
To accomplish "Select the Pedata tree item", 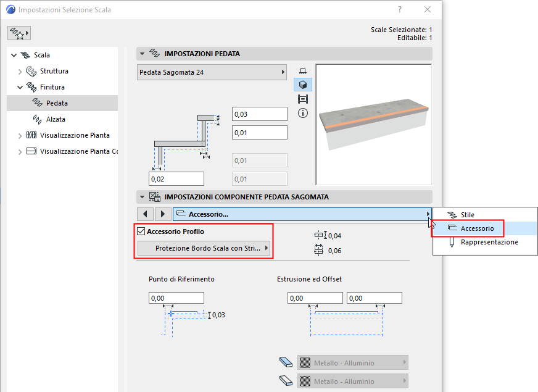I will pyautogui.click(x=62, y=103).
